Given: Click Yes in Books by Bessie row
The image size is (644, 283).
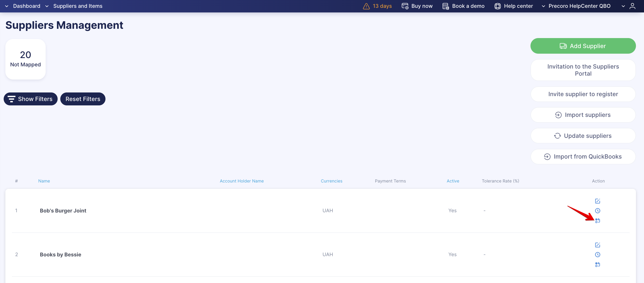Looking at the screenshot, I should pyautogui.click(x=452, y=255).
